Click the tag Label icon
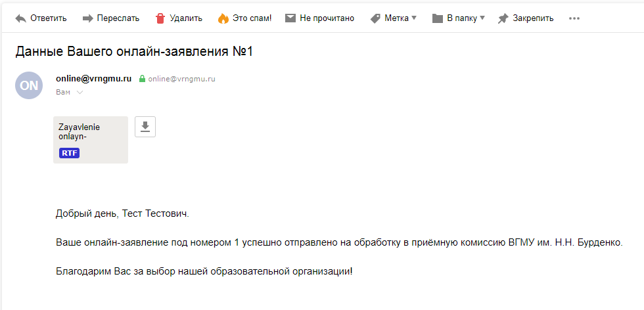 375,18
